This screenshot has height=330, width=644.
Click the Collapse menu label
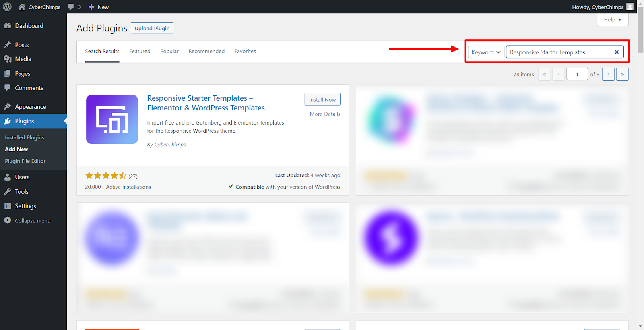[33, 221]
